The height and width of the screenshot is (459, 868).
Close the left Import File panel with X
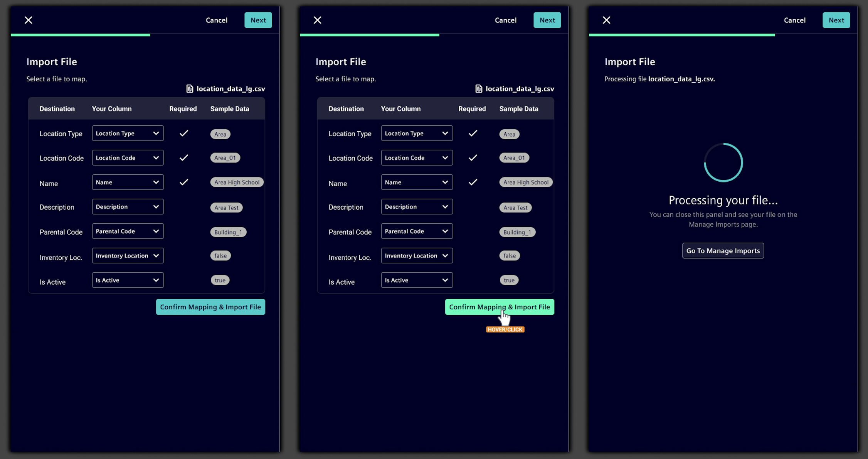[29, 20]
